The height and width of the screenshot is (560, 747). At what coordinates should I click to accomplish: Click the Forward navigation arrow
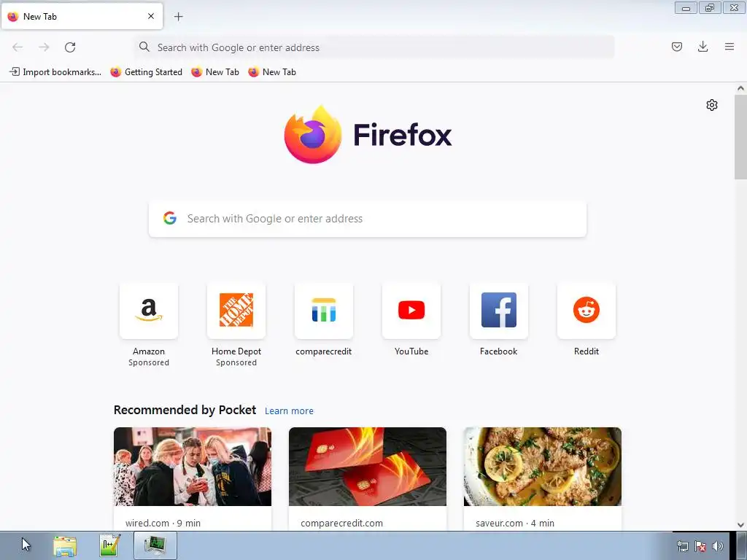click(x=44, y=47)
